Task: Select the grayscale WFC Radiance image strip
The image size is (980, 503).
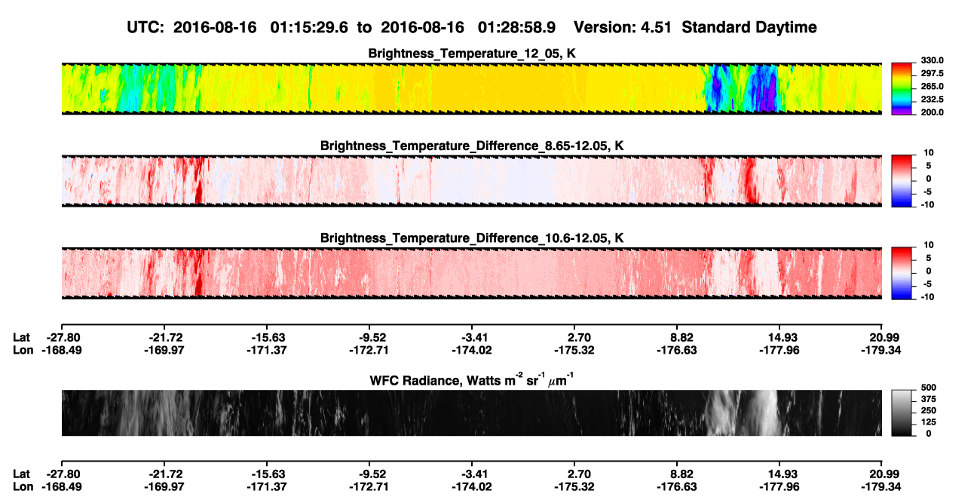Action: (471, 413)
